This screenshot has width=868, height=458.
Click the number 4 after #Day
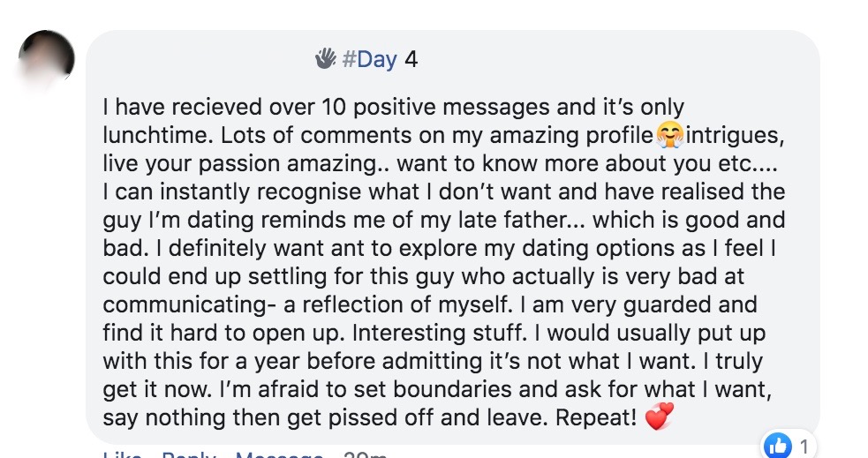411,60
